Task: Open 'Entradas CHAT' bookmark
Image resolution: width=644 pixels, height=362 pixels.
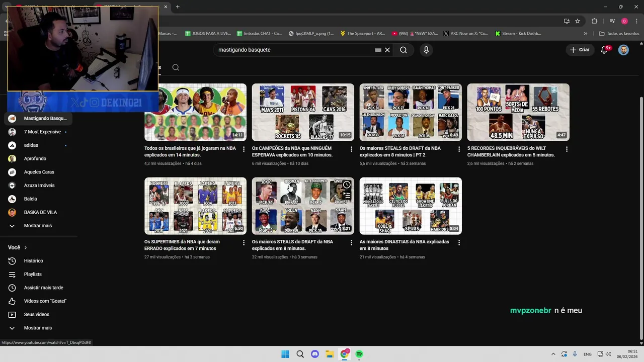Action: (259, 33)
